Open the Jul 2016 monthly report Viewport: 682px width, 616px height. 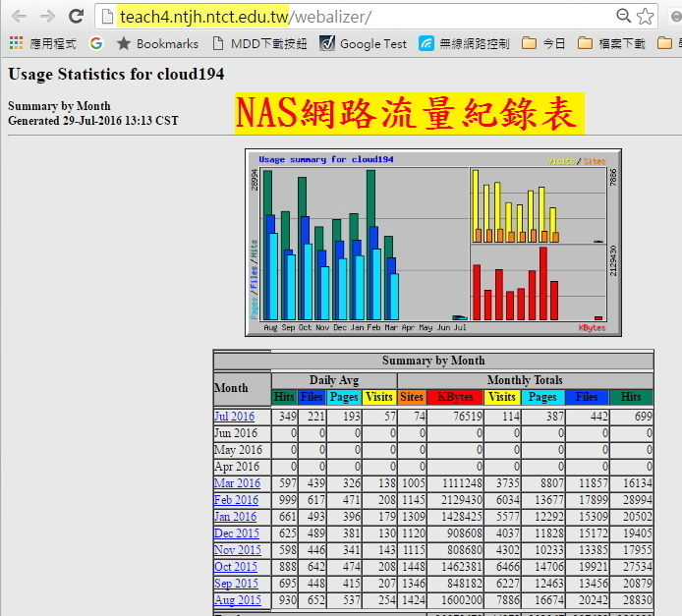234,417
